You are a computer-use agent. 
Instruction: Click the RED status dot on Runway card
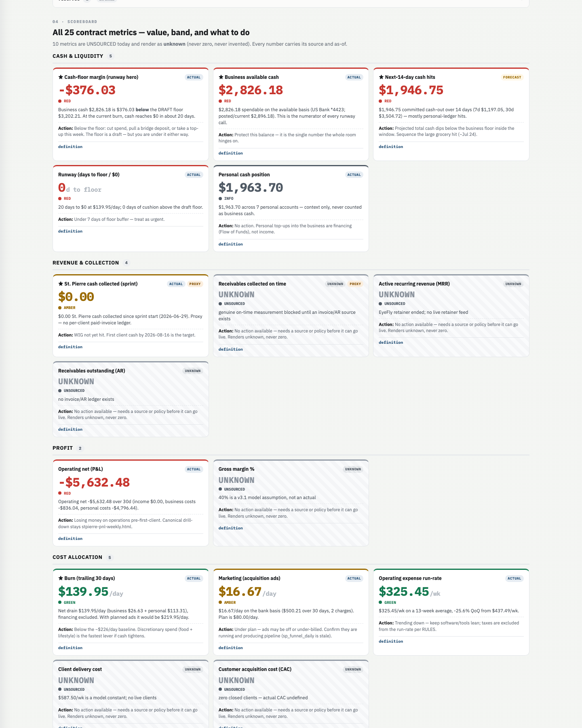click(60, 199)
